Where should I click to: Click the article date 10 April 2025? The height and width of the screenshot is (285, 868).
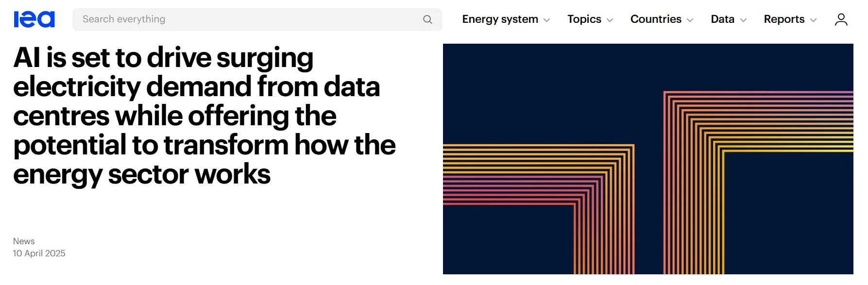[39, 253]
